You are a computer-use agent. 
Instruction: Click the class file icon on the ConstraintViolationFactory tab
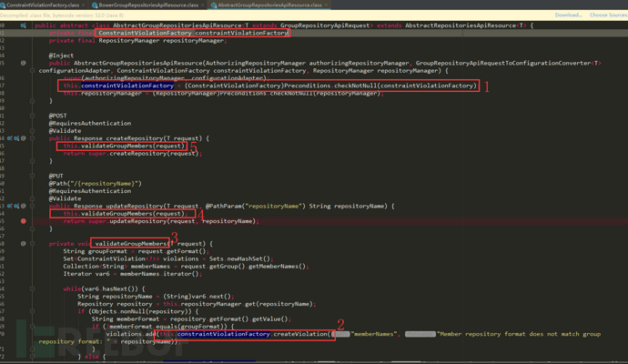3,5
